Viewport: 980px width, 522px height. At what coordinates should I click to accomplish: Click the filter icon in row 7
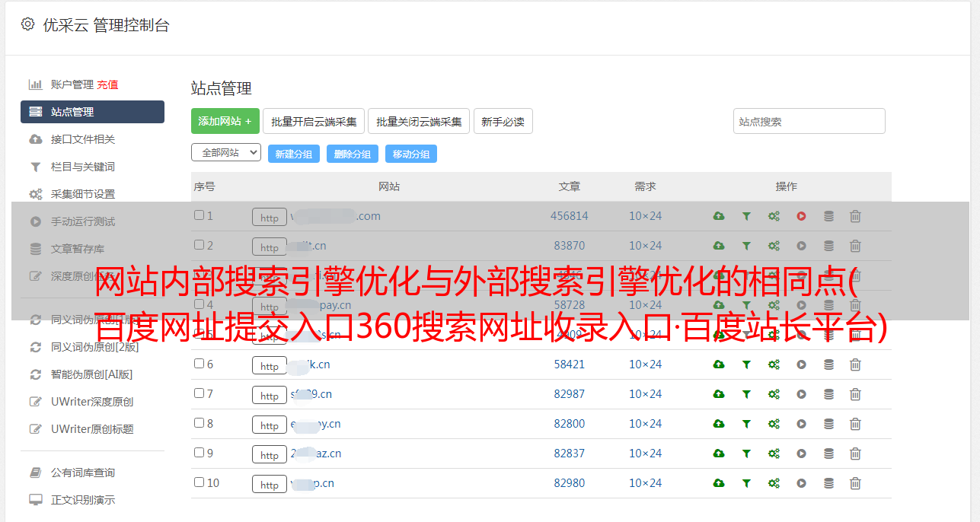coord(746,394)
